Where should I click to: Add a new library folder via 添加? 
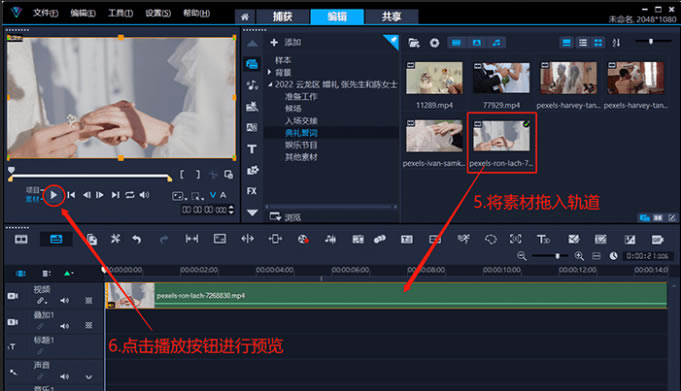tap(285, 42)
